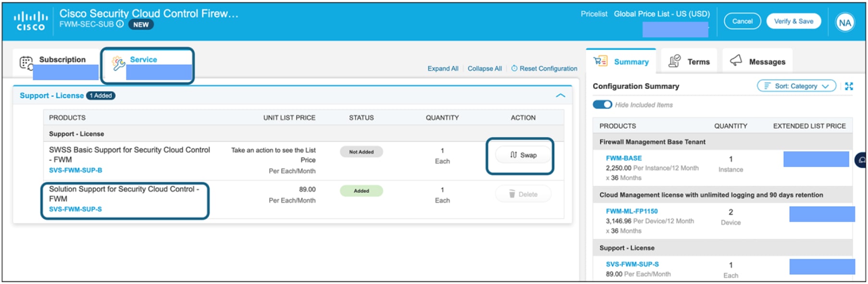
Task: Click 2,250.00 Per Instance/12 Month price
Action: [x=652, y=168]
